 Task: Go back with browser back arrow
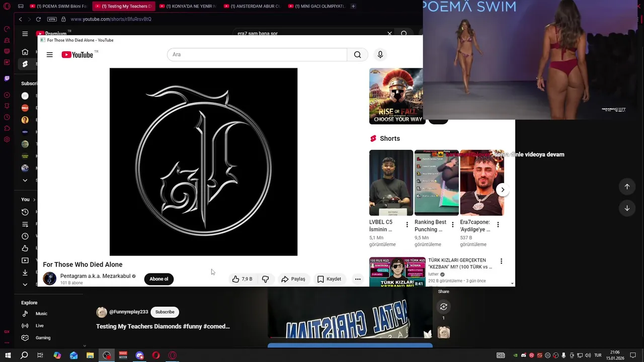pyautogui.click(x=20, y=19)
